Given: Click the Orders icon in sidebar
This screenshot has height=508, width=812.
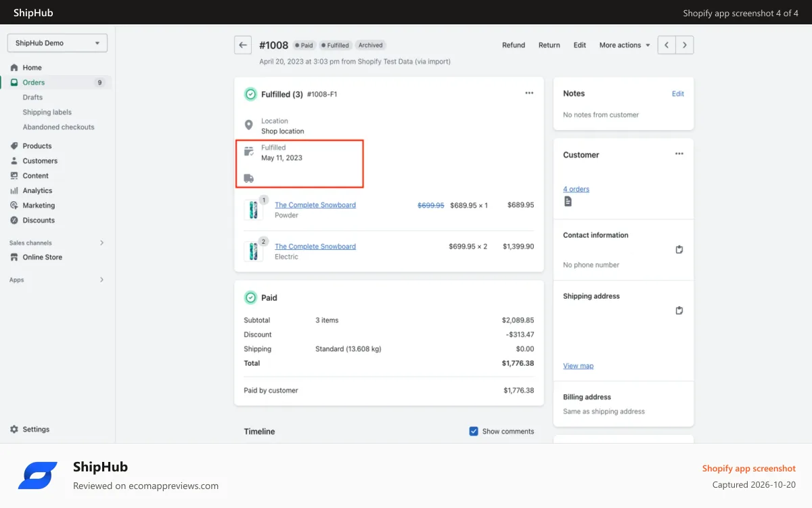Looking at the screenshot, I should pos(14,83).
